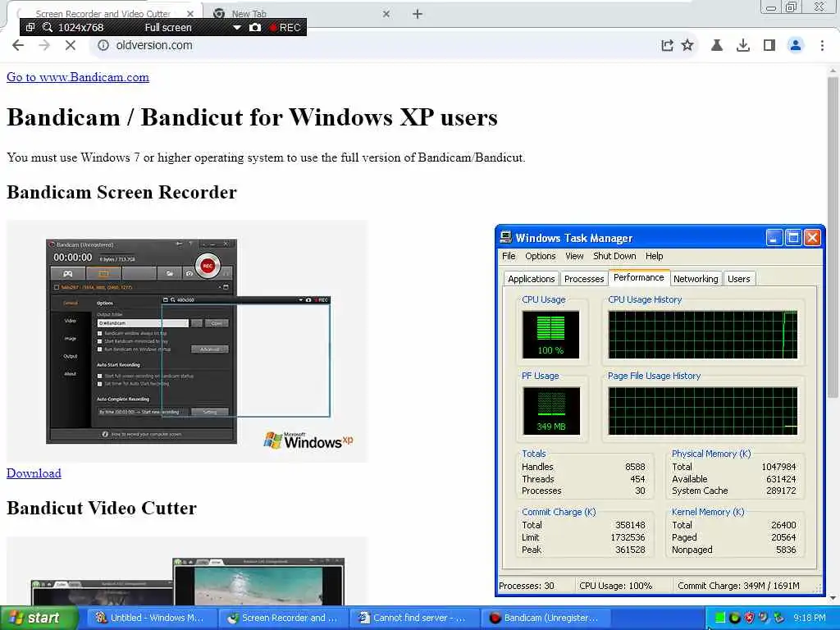The height and width of the screenshot is (630, 840).
Task: Go back with the browser back arrow
Action: [18, 46]
